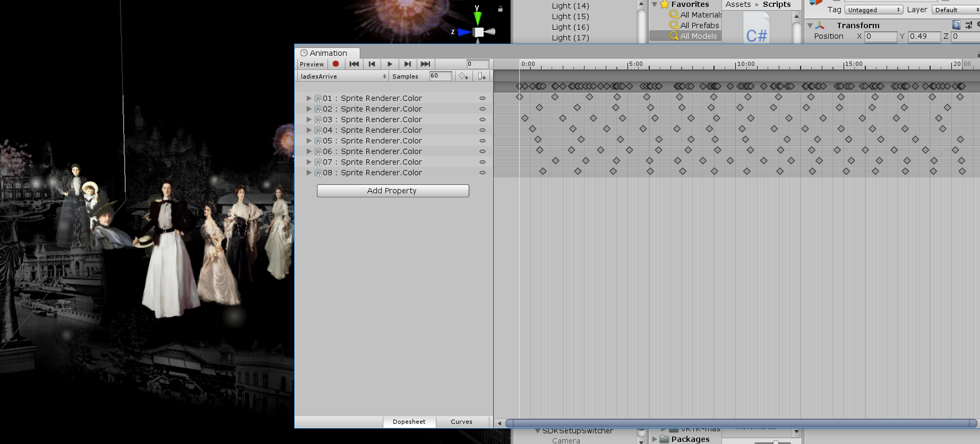This screenshot has height=444, width=980.
Task: Open key options for 03 property row
Action: click(483, 119)
